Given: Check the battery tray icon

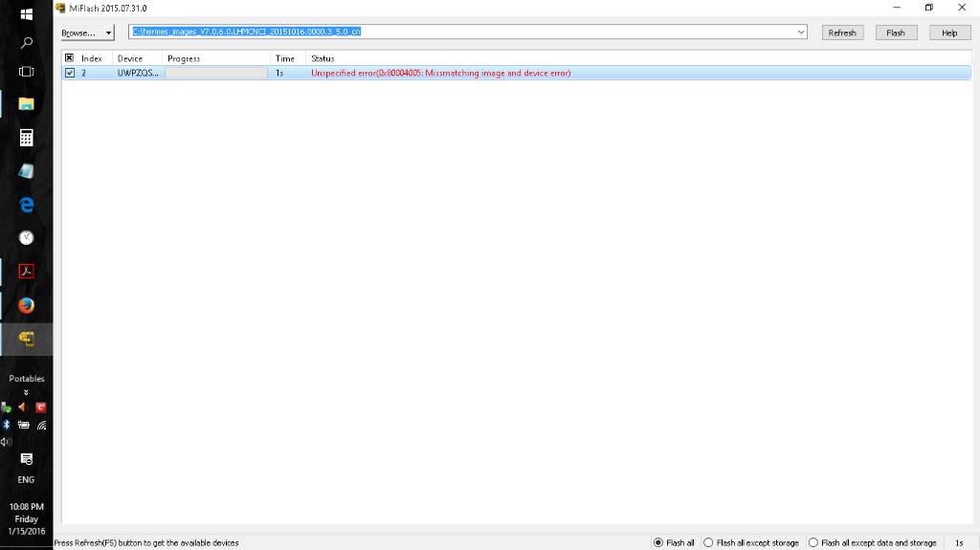Looking at the screenshot, I should click(24, 425).
